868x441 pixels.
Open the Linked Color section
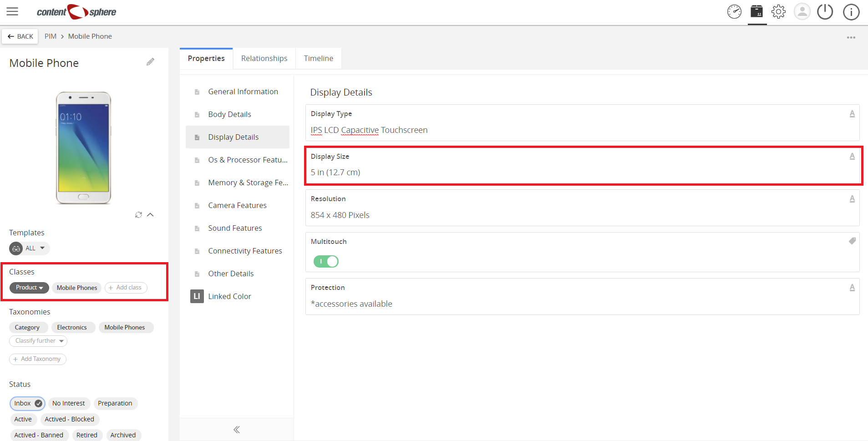238,296
